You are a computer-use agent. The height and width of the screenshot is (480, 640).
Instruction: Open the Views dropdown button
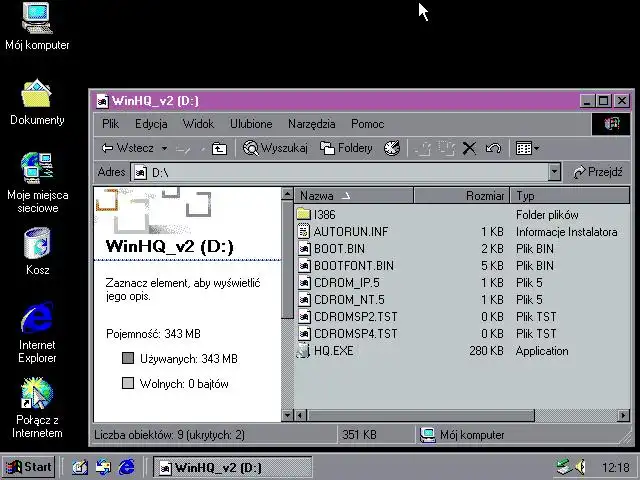coord(527,148)
